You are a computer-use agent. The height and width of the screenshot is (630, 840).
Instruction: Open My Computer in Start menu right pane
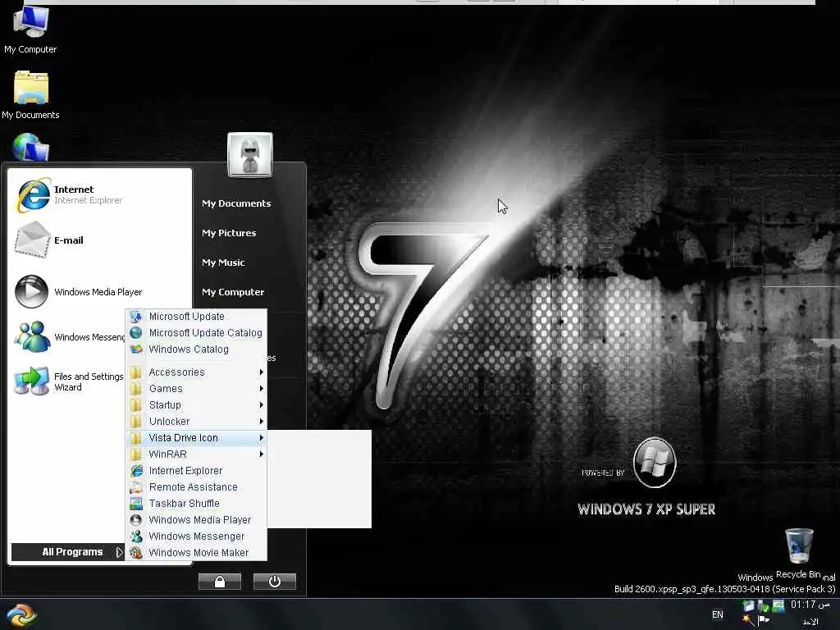tap(233, 292)
